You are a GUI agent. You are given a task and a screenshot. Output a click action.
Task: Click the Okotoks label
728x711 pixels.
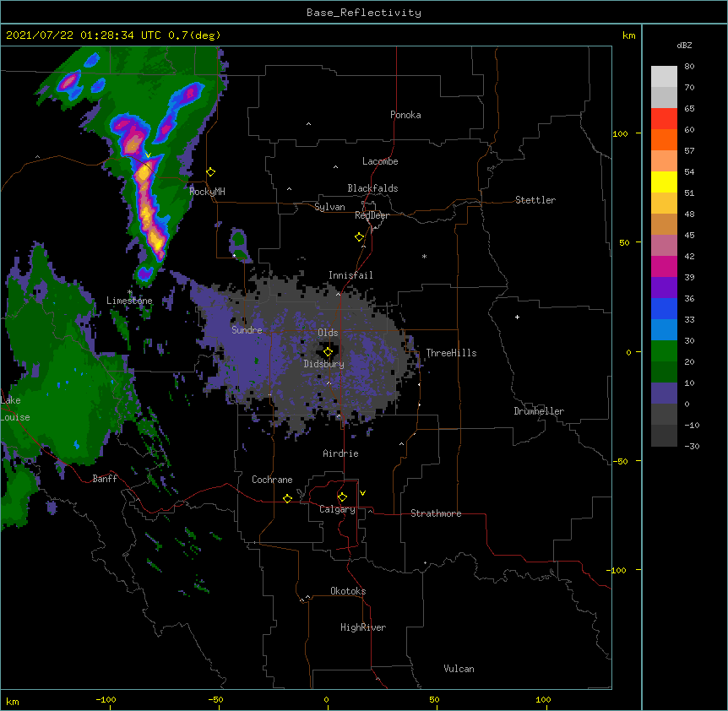click(348, 591)
